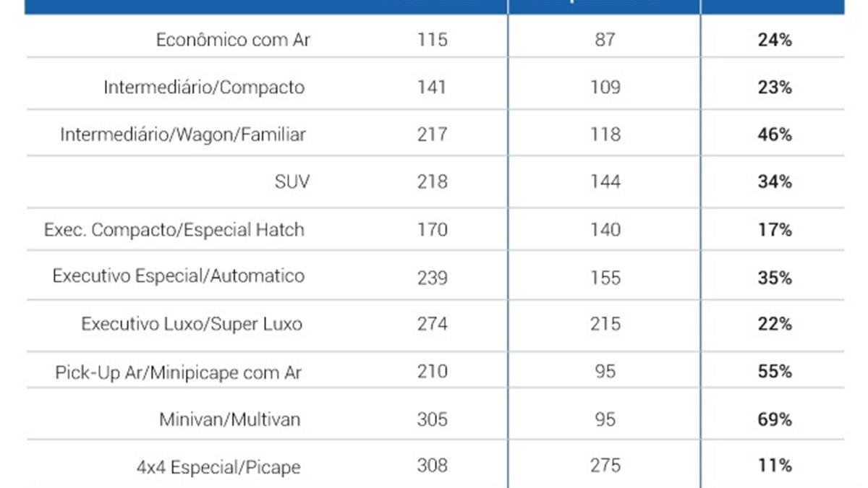Click the 11% percentage cell
This screenshot has width=868, height=488.
coord(775,466)
